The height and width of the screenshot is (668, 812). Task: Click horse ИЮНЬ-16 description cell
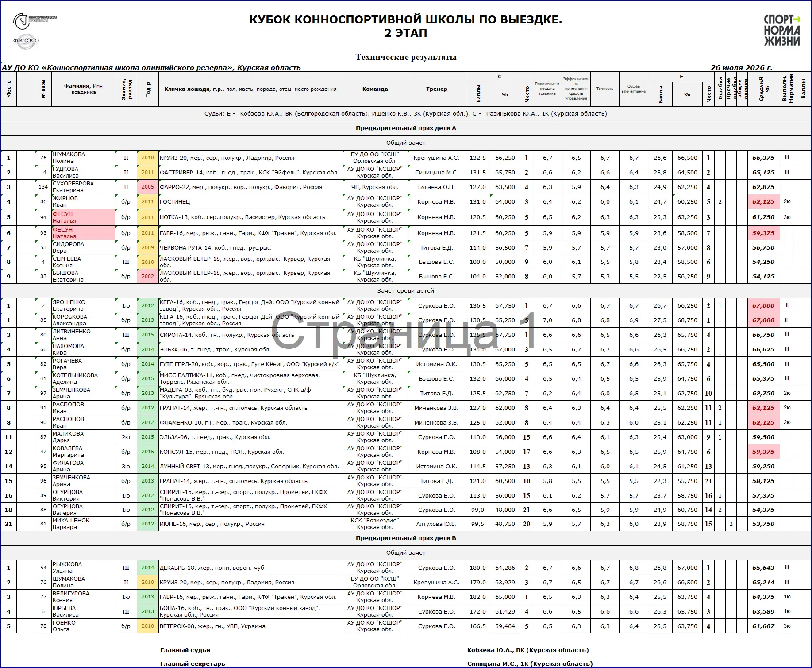(250, 524)
